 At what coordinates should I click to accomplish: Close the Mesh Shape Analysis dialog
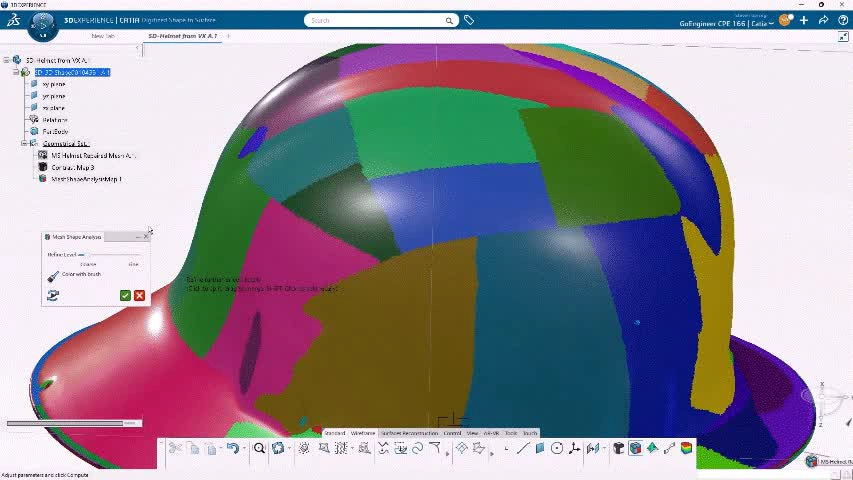146,237
